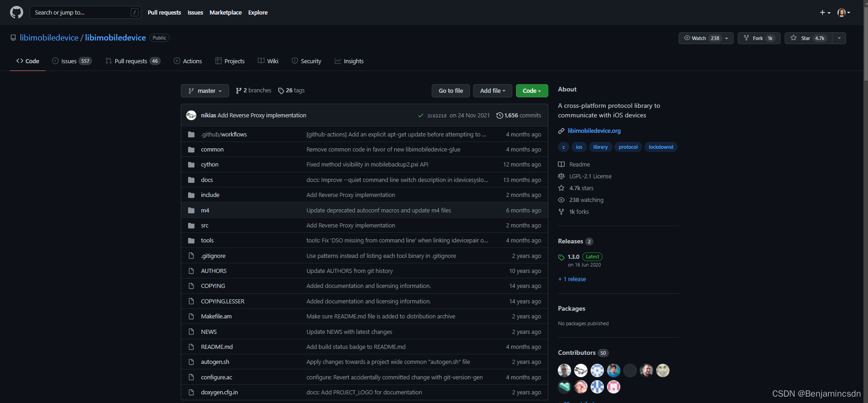Open the Contributors 50 heading link

coord(583,353)
